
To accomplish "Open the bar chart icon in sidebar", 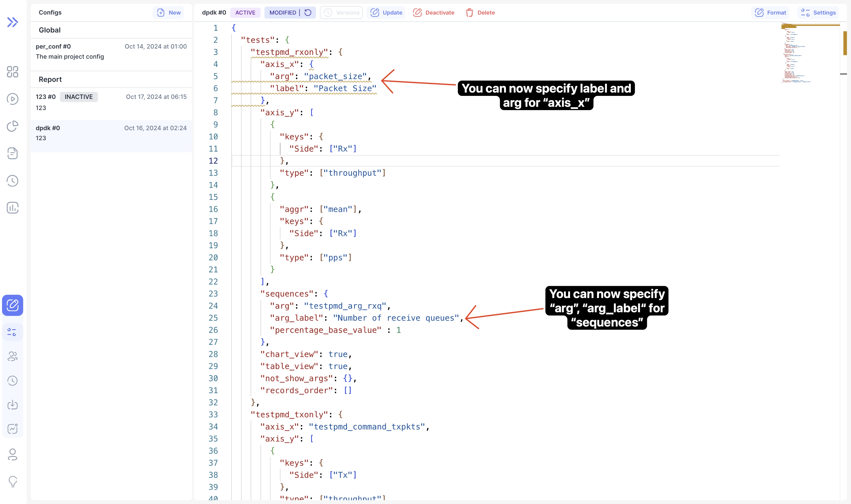I will click(12, 207).
